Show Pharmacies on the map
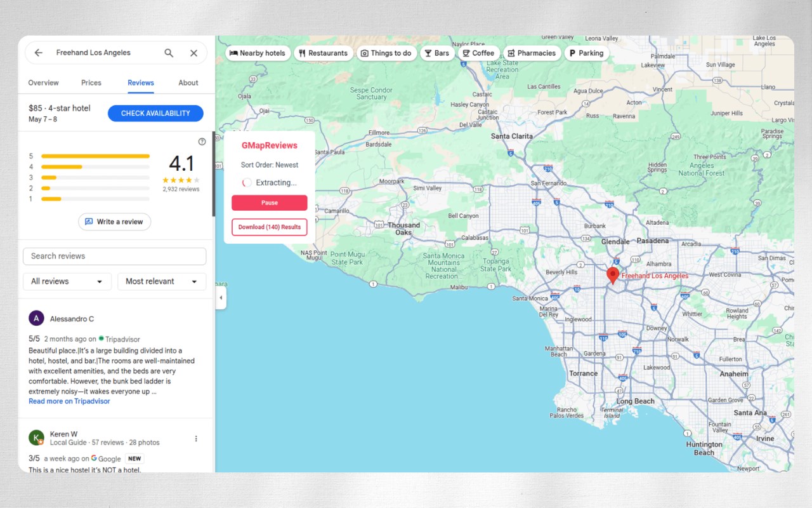 tap(532, 53)
